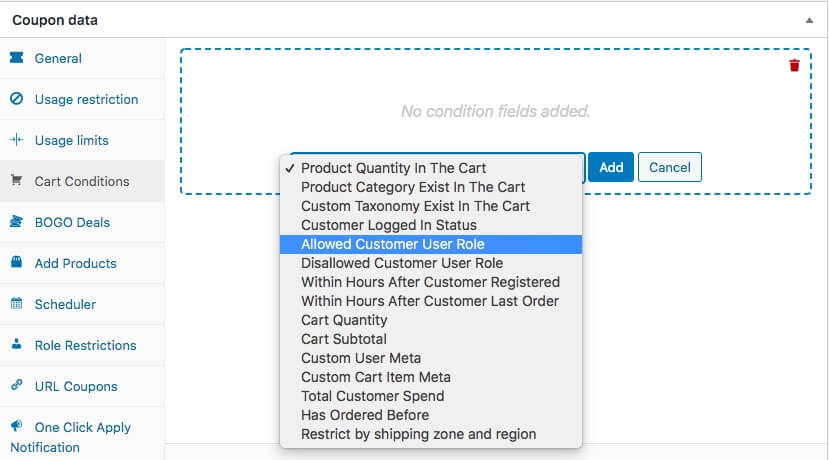
Task: Click the Coupon data panel title
Action: pos(55,20)
